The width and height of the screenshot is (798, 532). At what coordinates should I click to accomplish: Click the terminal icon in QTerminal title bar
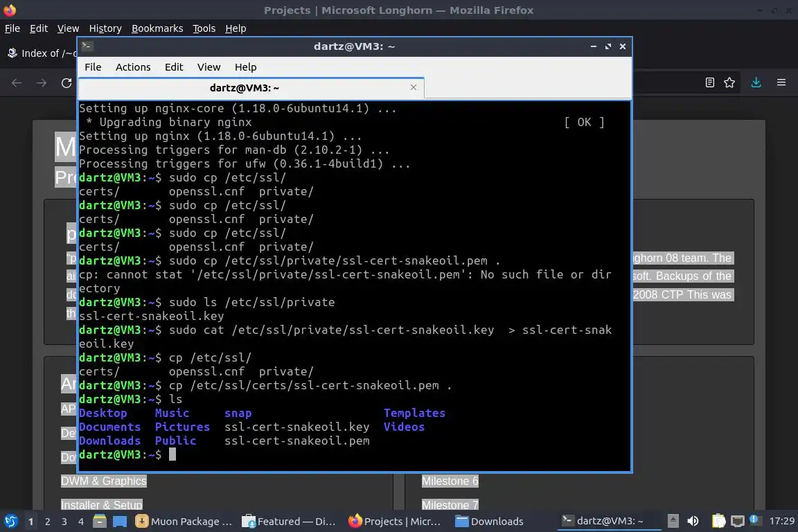click(x=87, y=46)
